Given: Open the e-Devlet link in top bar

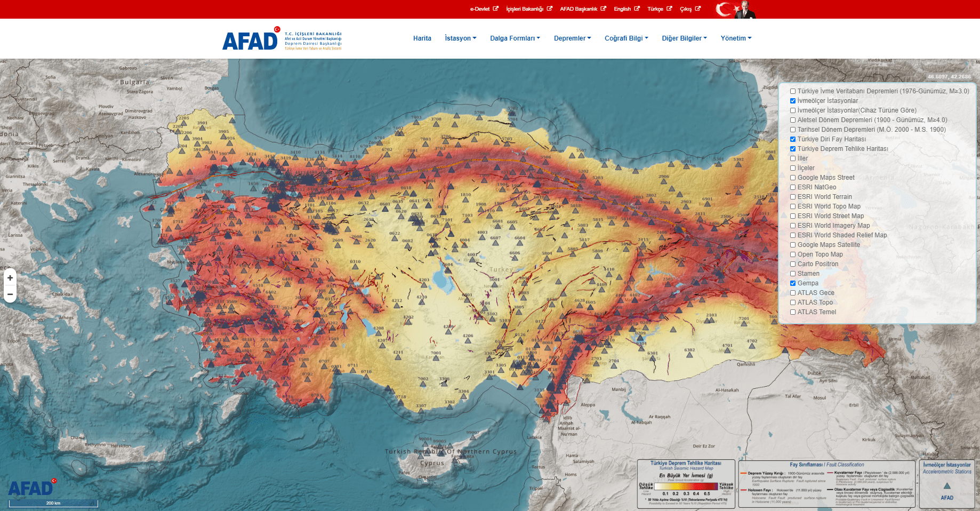Looking at the screenshot, I should [x=480, y=9].
